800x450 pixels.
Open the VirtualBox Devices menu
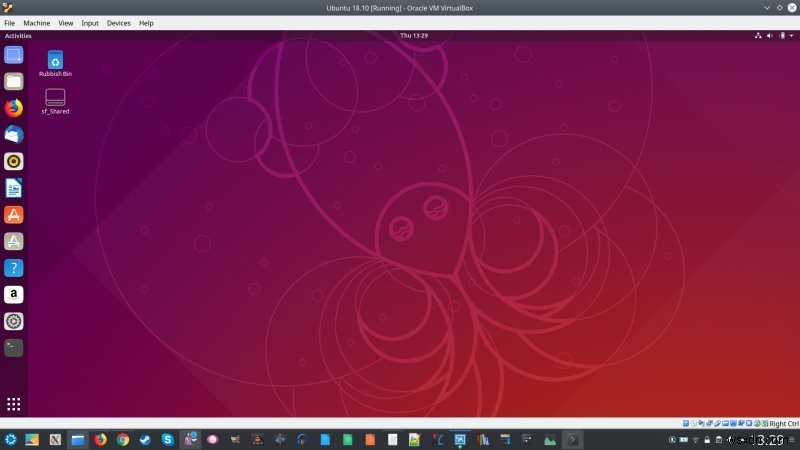click(x=119, y=23)
